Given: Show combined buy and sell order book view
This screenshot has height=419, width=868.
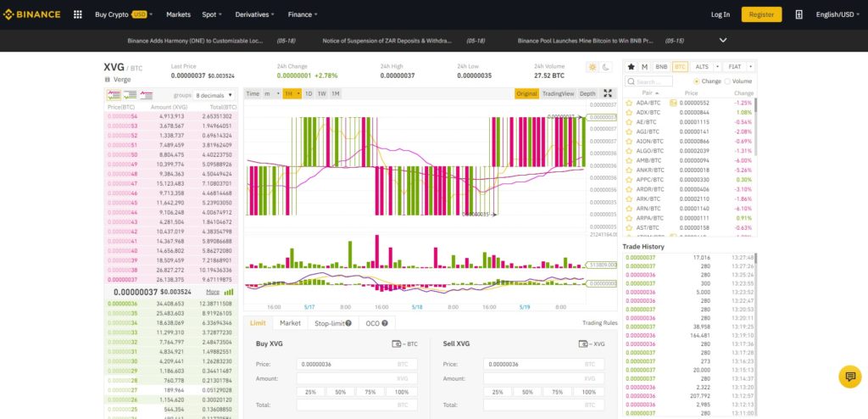Looking at the screenshot, I should (x=114, y=95).
